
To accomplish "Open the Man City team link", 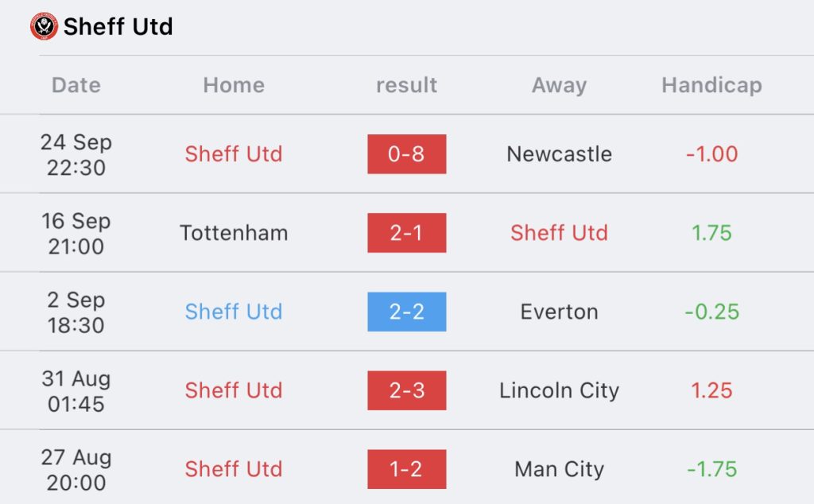I will [559, 469].
